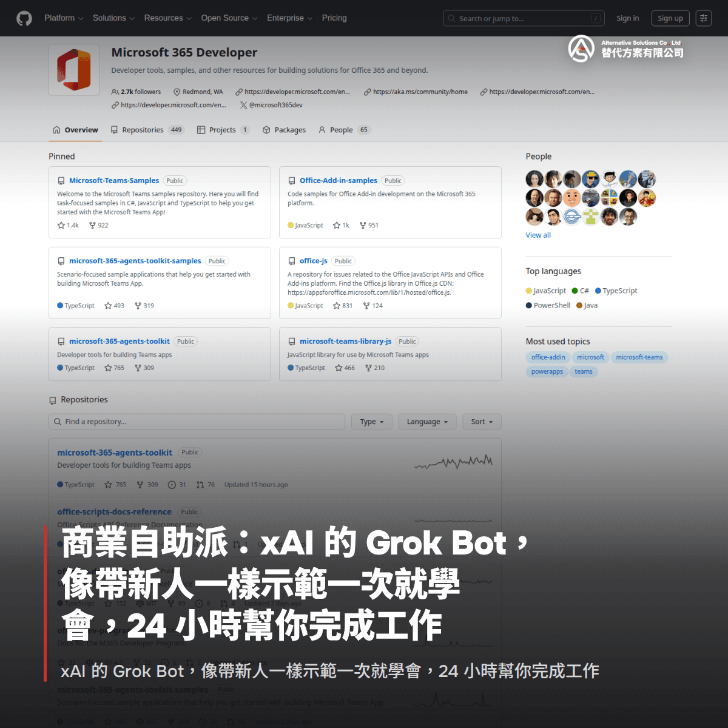The width and height of the screenshot is (728, 728).
Task: Open pinned Office-Add-in-samples repository
Action: click(x=339, y=181)
